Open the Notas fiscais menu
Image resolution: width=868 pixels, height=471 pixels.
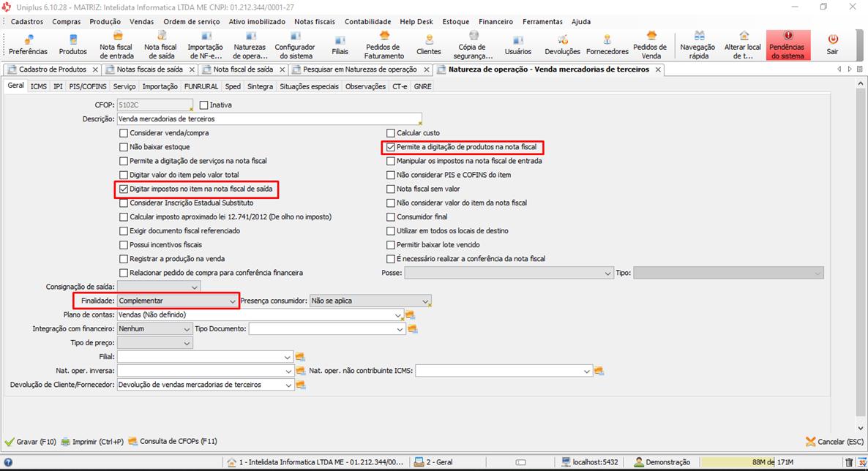pyautogui.click(x=315, y=22)
